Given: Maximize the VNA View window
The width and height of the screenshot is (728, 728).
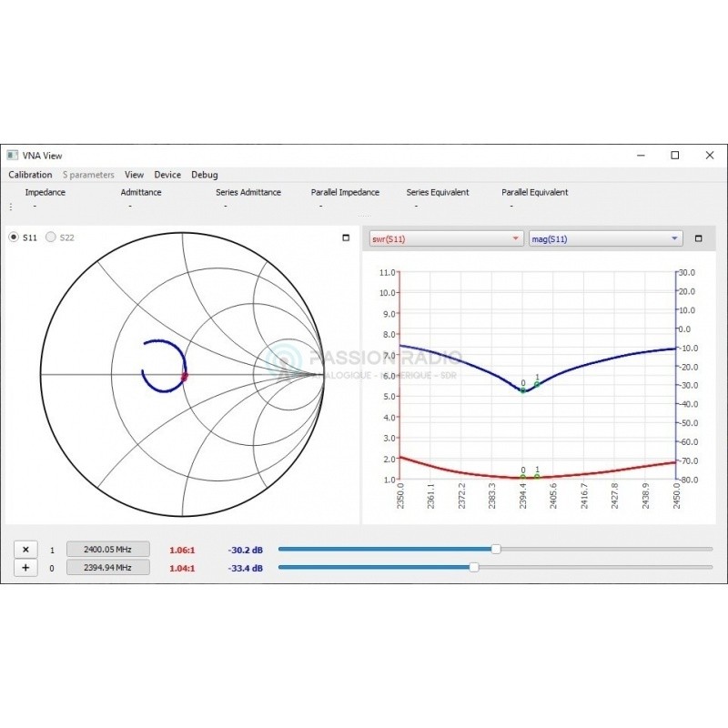Looking at the screenshot, I should [x=675, y=155].
